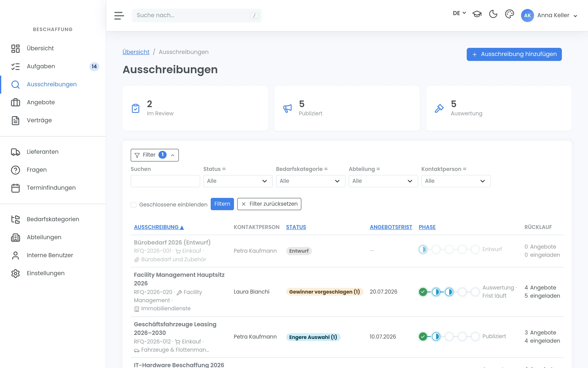Viewport: 588px width, 368px height.
Task: Open the Kontaktperson filter dropdown
Action: [456, 181]
